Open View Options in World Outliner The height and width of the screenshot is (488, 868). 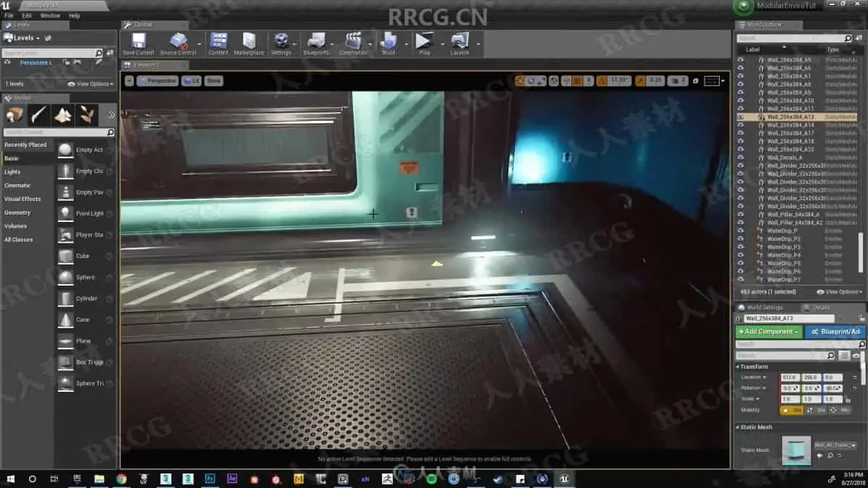tap(839, 292)
